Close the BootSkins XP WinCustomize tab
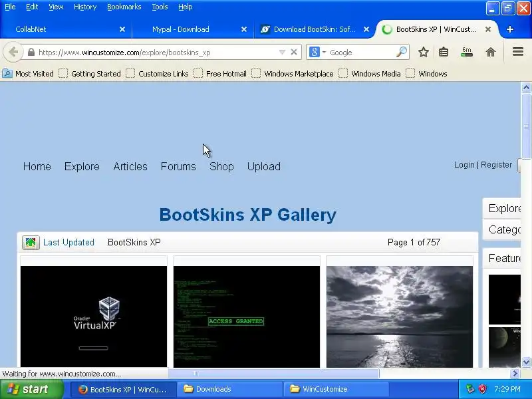532x399 pixels. (488, 29)
